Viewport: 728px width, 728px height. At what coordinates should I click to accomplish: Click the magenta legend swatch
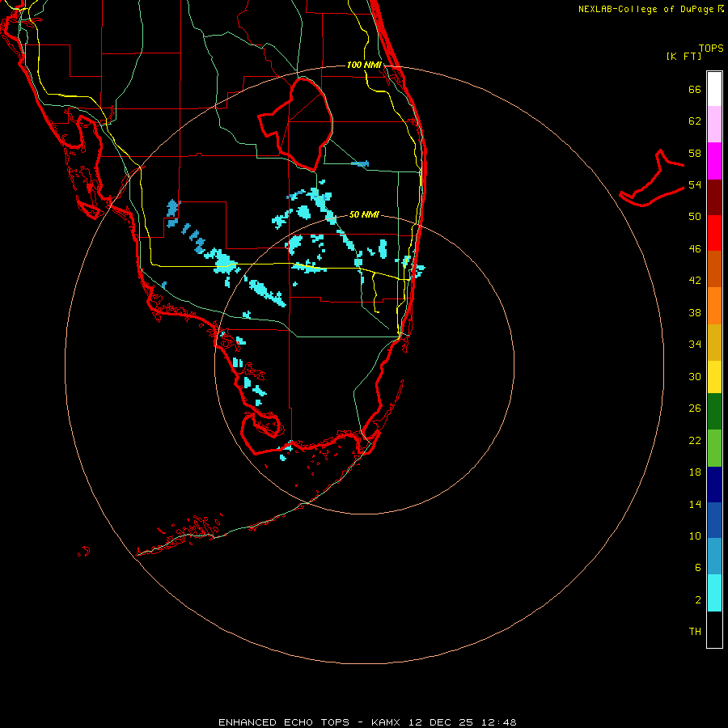point(714,161)
